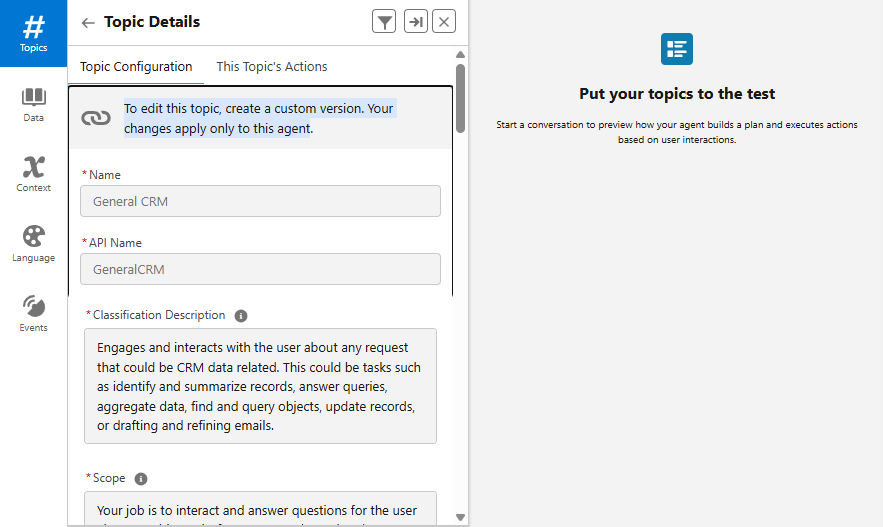Go back using Topic Details arrow
The image size is (883, 527).
pyautogui.click(x=88, y=22)
